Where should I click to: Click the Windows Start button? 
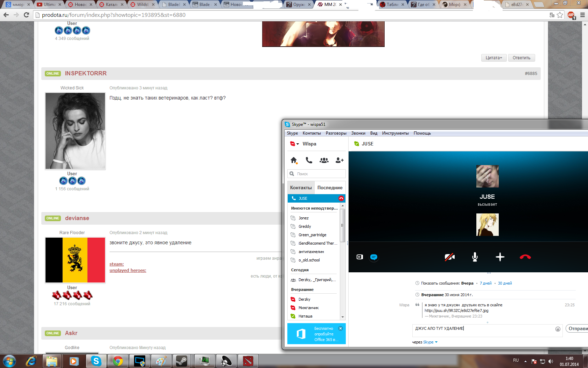(9, 361)
